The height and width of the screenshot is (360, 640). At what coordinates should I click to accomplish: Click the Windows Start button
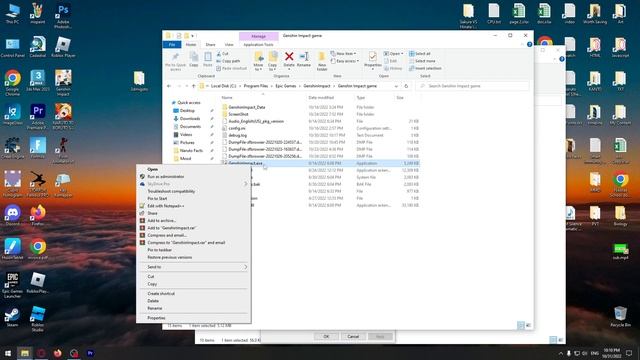point(8,353)
